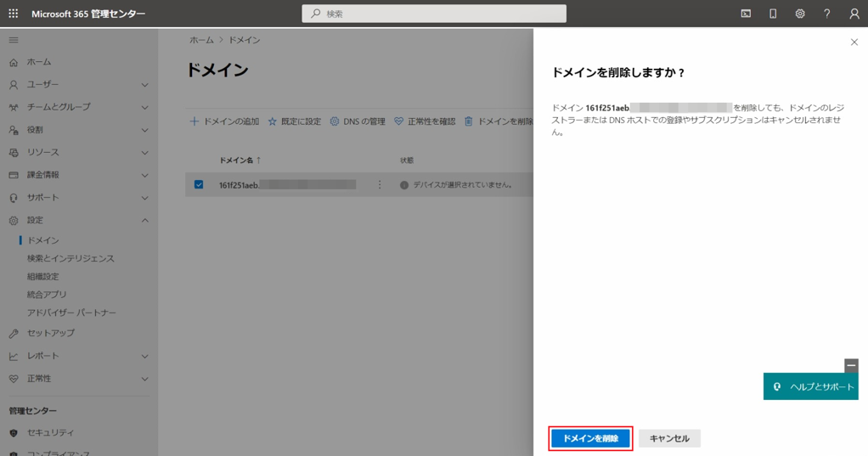Click the mobile device icon in header
Image resolution: width=868 pixels, height=456 pixels.
[773, 14]
